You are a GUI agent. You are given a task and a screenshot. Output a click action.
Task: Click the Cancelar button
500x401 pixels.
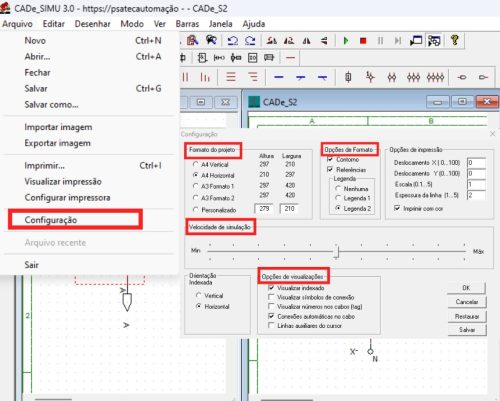[467, 302]
